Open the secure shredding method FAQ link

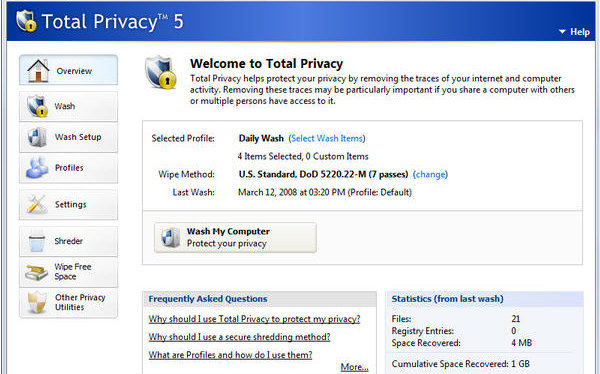(239, 337)
